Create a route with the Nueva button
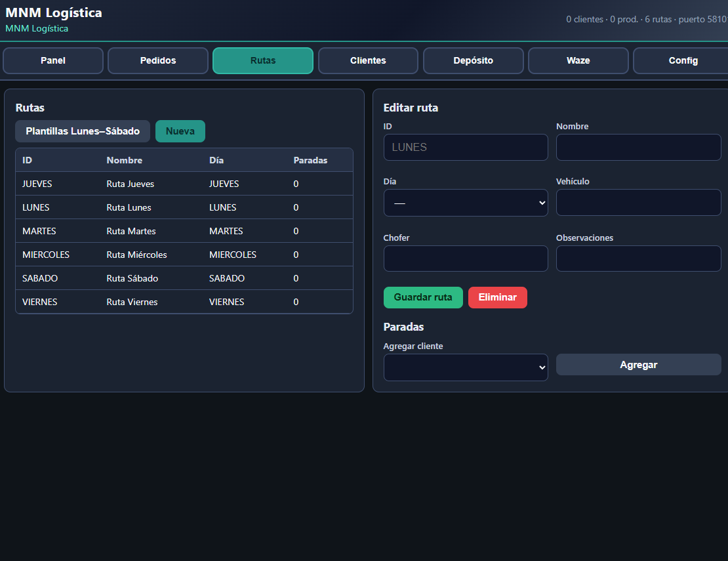Screen dimensions: 728x561 coord(180,131)
